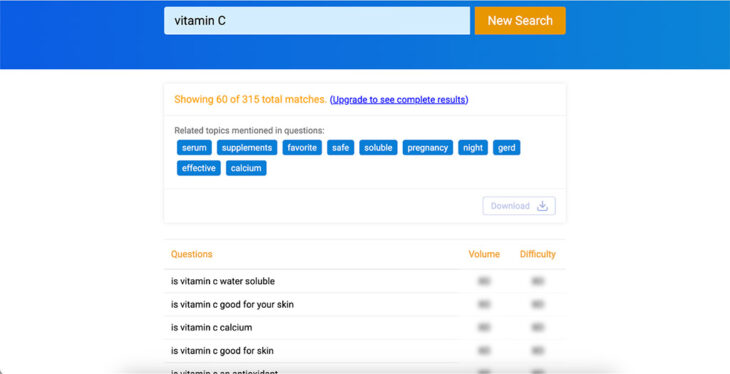Click blurred difficulty value for 'good for skin' row
Image resolution: width=730 pixels, height=374 pixels.
pos(538,351)
